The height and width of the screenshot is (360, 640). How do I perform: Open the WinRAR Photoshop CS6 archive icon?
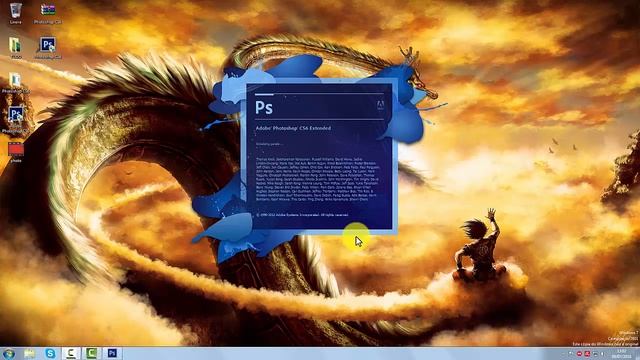coord(48,10)
